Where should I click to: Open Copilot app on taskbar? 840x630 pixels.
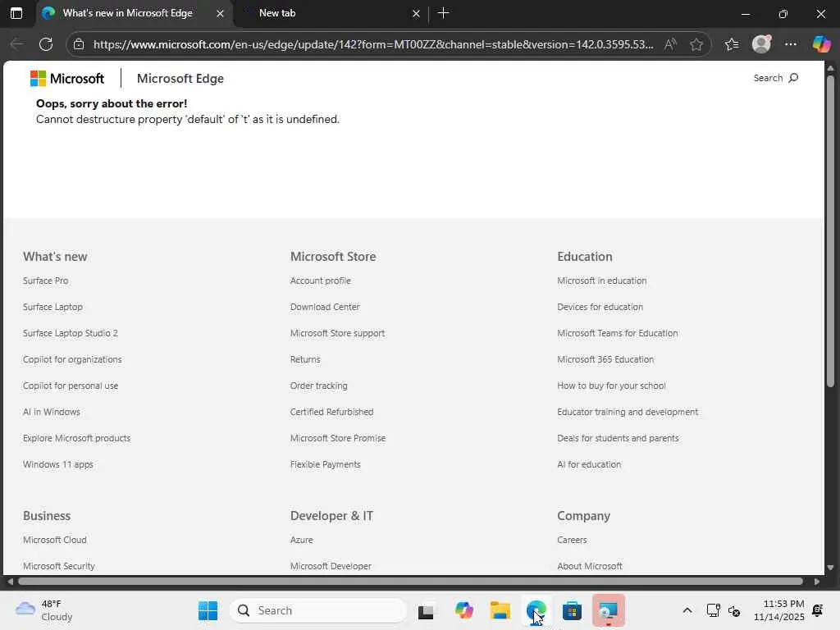pos(463,610)
